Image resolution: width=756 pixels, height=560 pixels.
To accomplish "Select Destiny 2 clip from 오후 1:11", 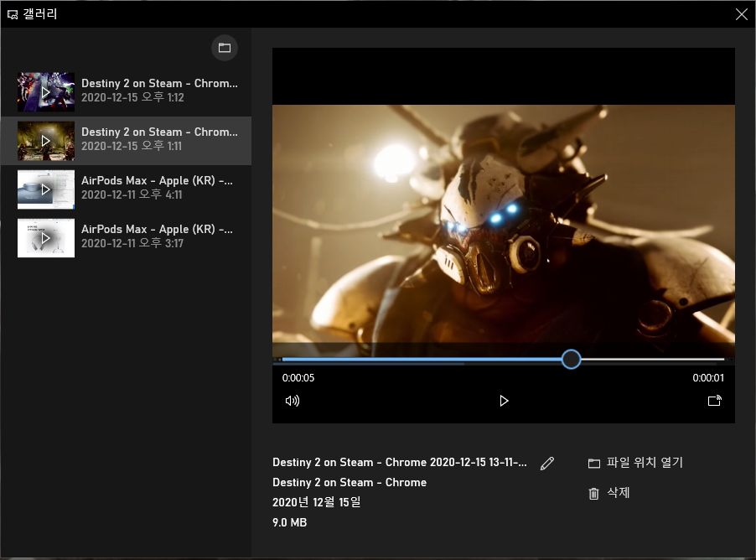I will tap(126, 140).
